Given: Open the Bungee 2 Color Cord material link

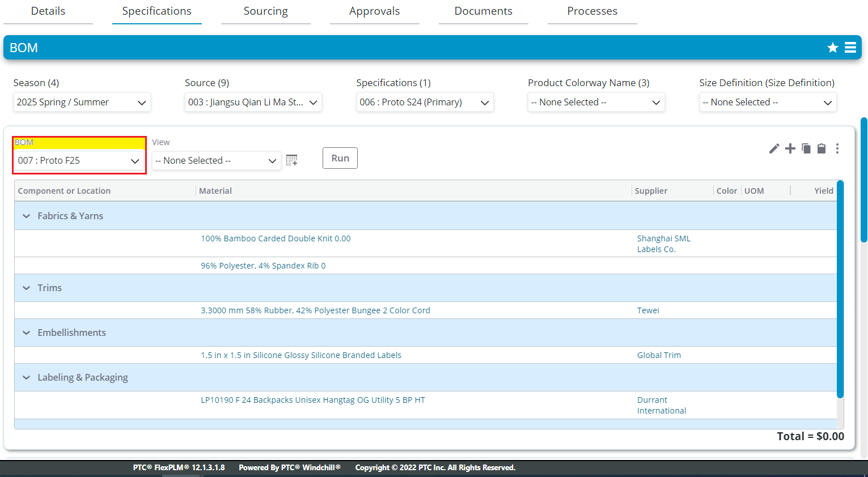Looking at the screenshot, I should click(315, 310).
